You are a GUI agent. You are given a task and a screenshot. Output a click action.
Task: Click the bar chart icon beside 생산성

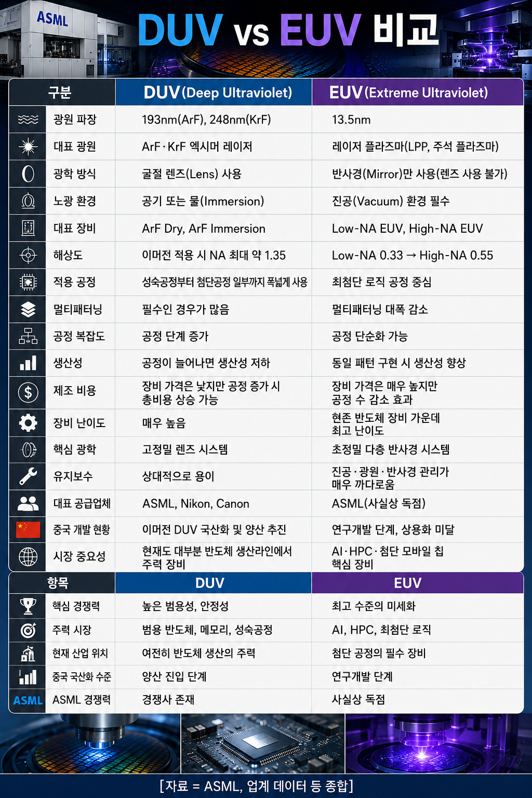coord(28,363)
